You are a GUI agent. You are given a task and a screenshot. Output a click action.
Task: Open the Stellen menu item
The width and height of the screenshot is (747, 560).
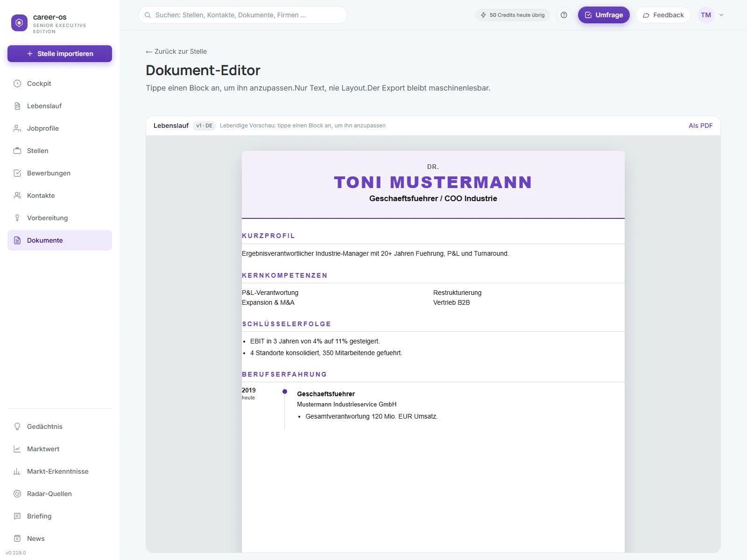[60, 151]
